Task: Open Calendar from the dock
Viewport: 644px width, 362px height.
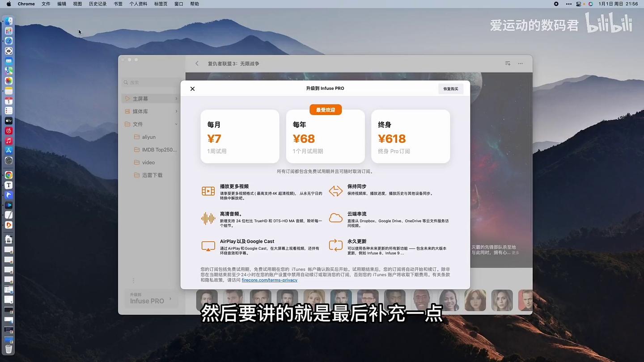Action: [8, 101]
